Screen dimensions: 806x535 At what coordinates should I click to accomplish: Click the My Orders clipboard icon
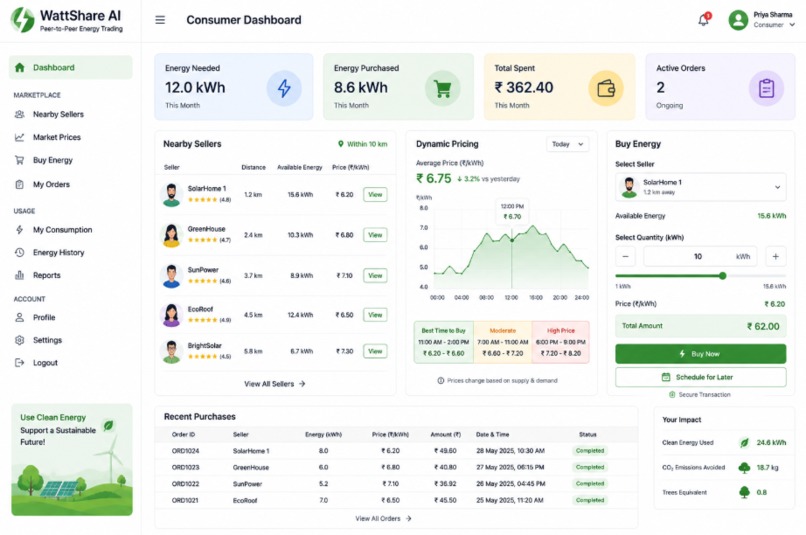point(20,184)
